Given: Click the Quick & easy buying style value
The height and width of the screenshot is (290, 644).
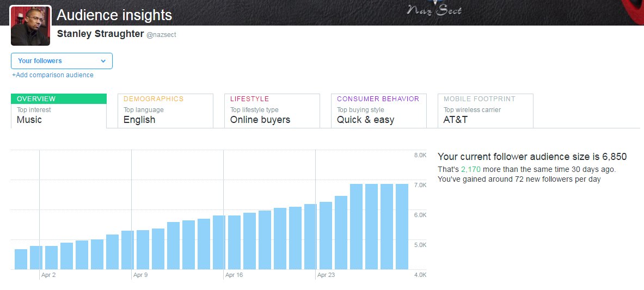Looking at the screenshot, I should pos(365,120).
